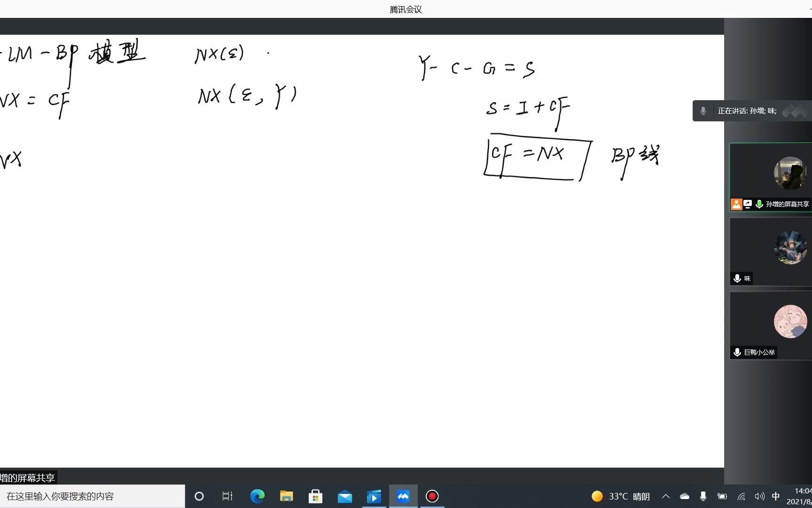This screenshot has height=508, width=812.
Task: Mute 巨鸭小公举's microphone on their tile
Action: [736, 352]
